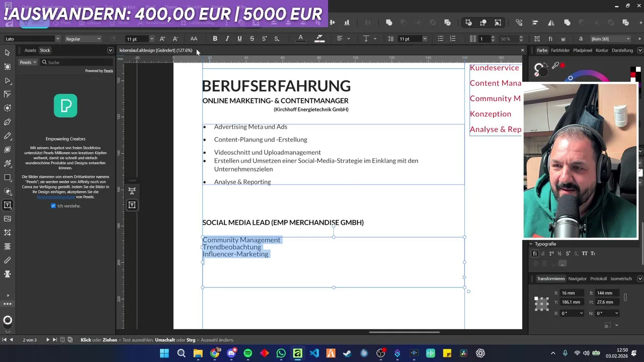Switch to the Navigator tab
644x362 pixels.
point(577,279)
